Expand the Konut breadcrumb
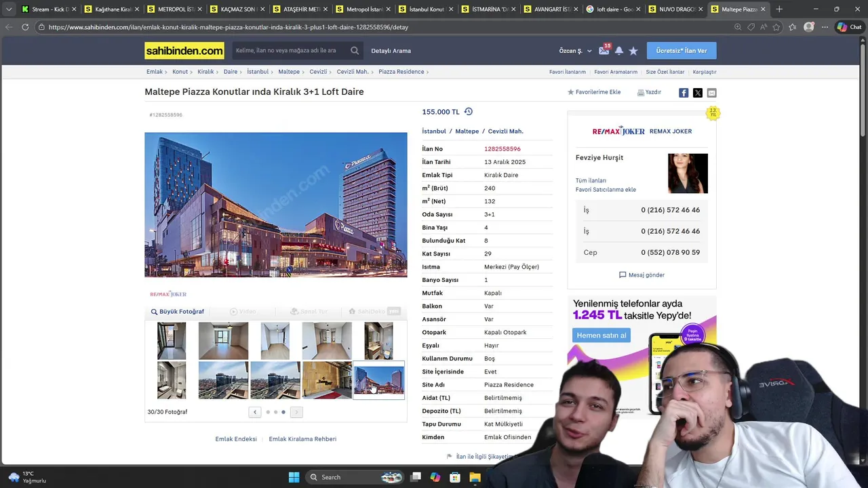 tap(183, 72)
